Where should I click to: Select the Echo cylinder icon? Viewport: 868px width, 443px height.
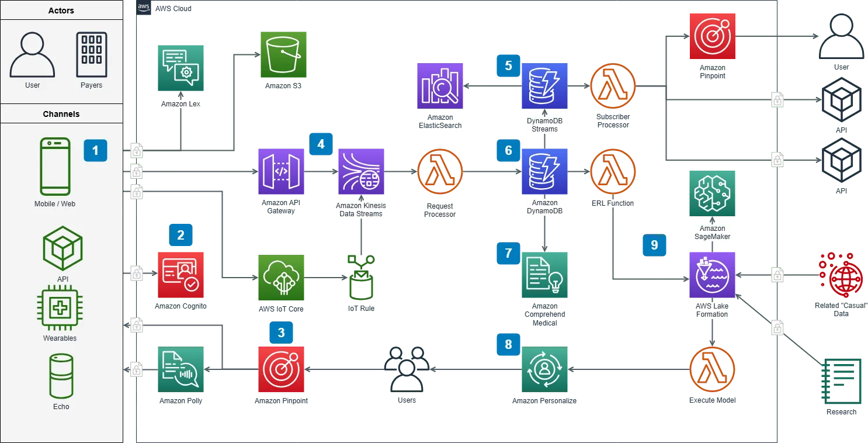pos(61,376)
